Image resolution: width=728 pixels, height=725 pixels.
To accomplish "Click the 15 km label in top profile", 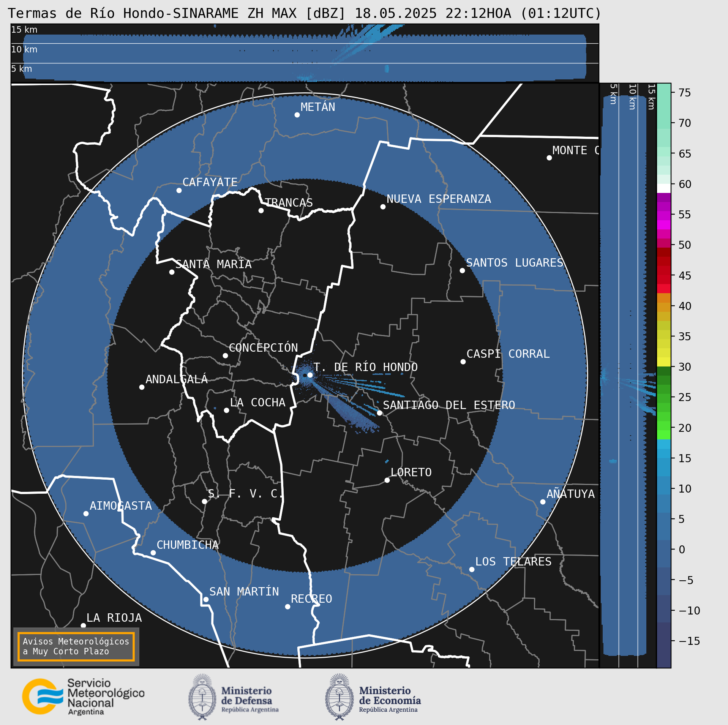I will tap(24, 30).
